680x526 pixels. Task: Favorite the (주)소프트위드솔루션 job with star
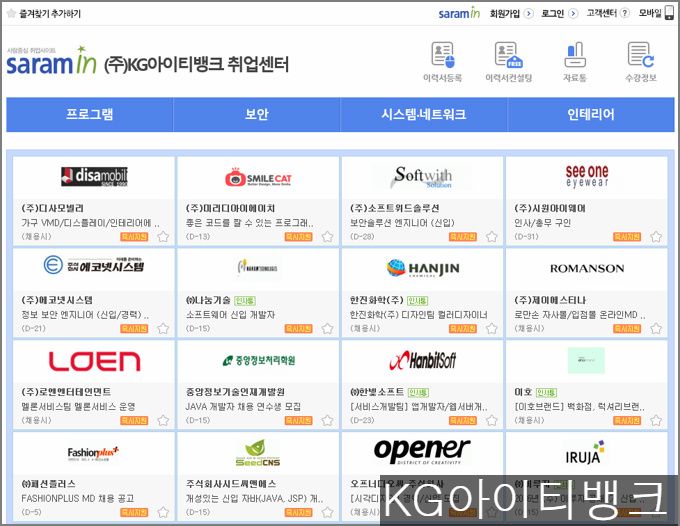491,237
